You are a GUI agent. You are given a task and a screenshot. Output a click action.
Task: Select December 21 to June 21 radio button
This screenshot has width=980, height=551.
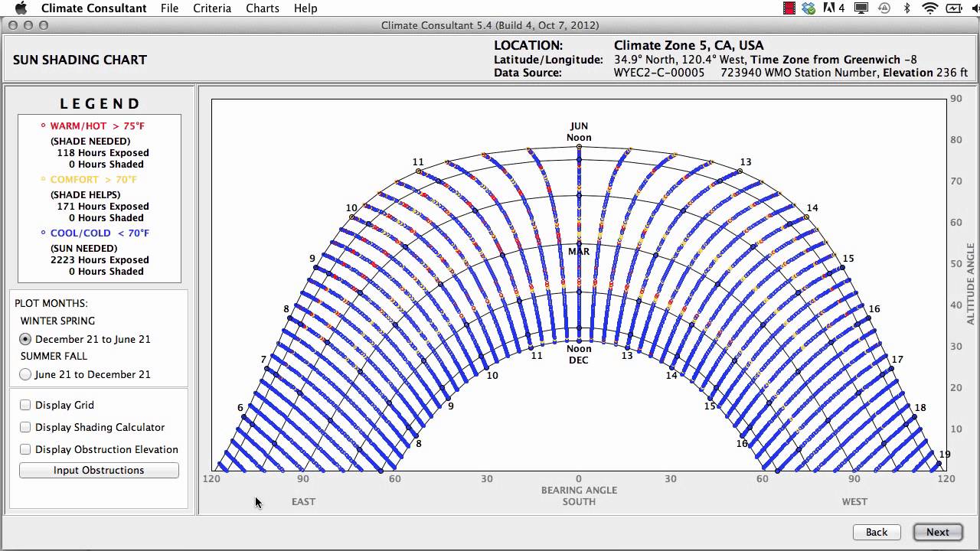pos(25,339)
